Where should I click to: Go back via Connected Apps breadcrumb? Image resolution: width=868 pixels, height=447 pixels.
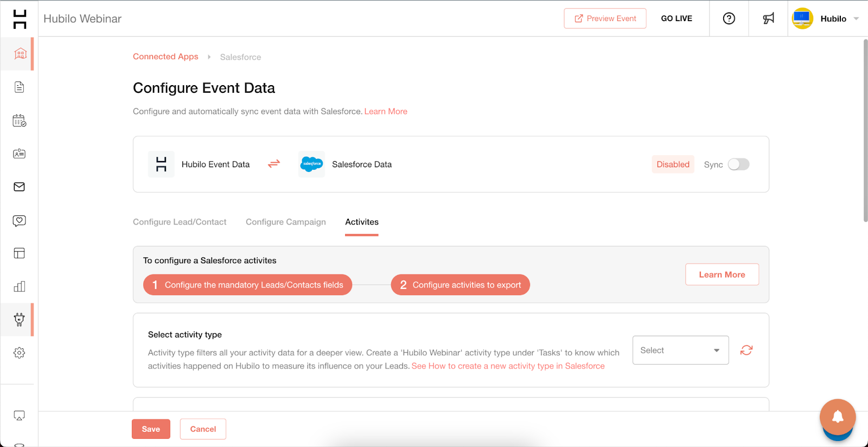tap(165, 56)
